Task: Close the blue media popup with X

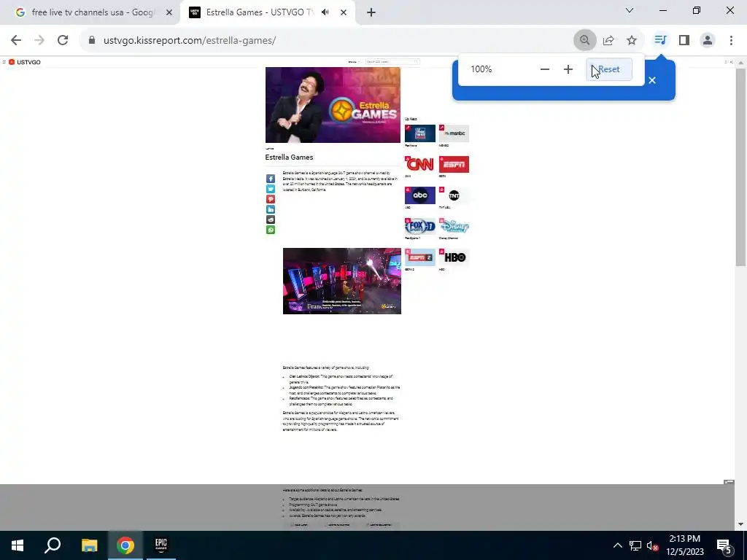Action: [652, 80]
